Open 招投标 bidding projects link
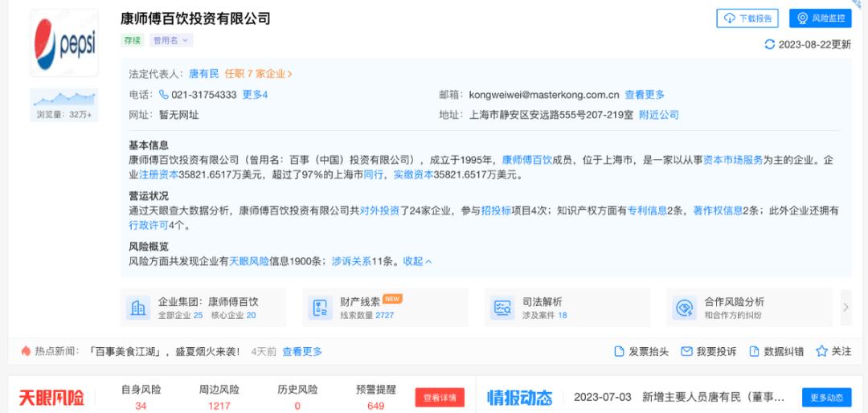Image resolution: width=868 pixels, height=413 pixels. click(x=496, y=211)
